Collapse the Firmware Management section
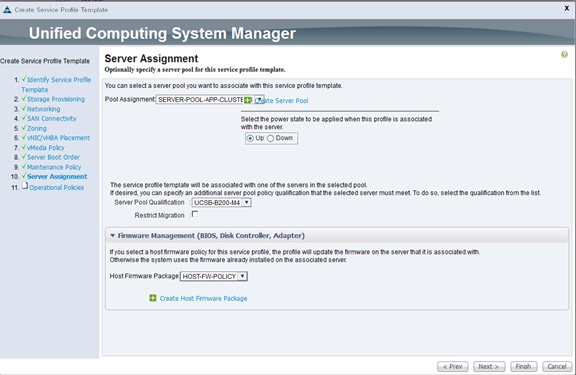Viewport: 576px width, 375px height. coord(112,235)
